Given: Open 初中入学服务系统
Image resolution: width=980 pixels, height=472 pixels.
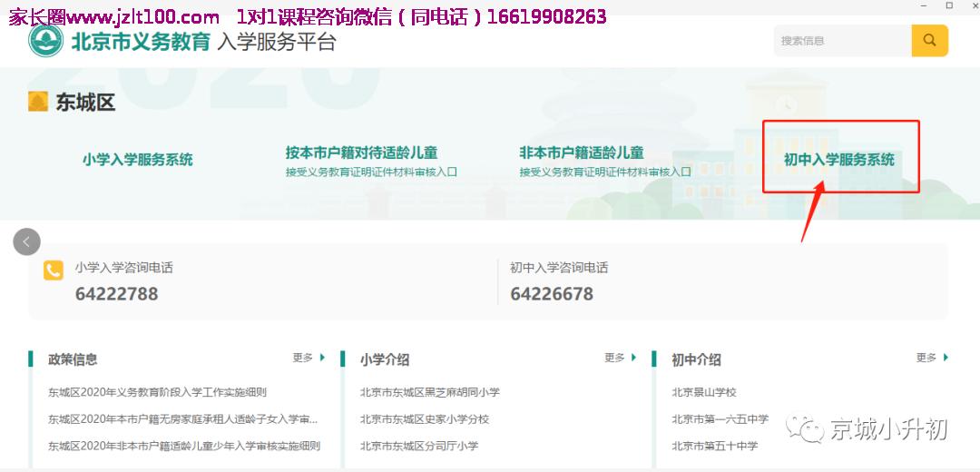Looking at the screenshot, I should click(839, 160).
